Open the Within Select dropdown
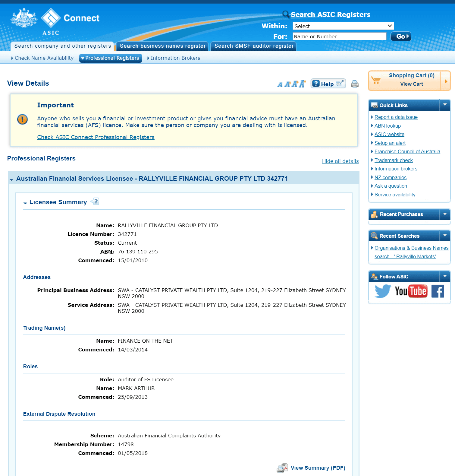Screen dimensions: 455x476 tap(343, 26)
